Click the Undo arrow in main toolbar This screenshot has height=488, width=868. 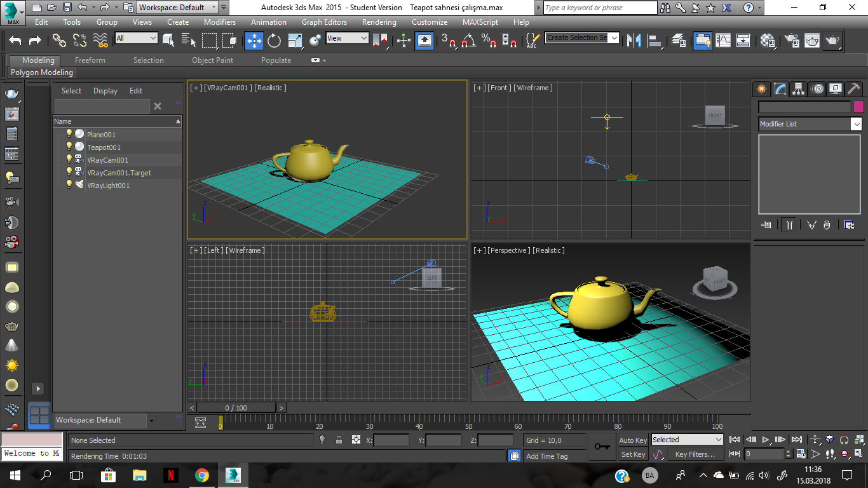point(15,41)
